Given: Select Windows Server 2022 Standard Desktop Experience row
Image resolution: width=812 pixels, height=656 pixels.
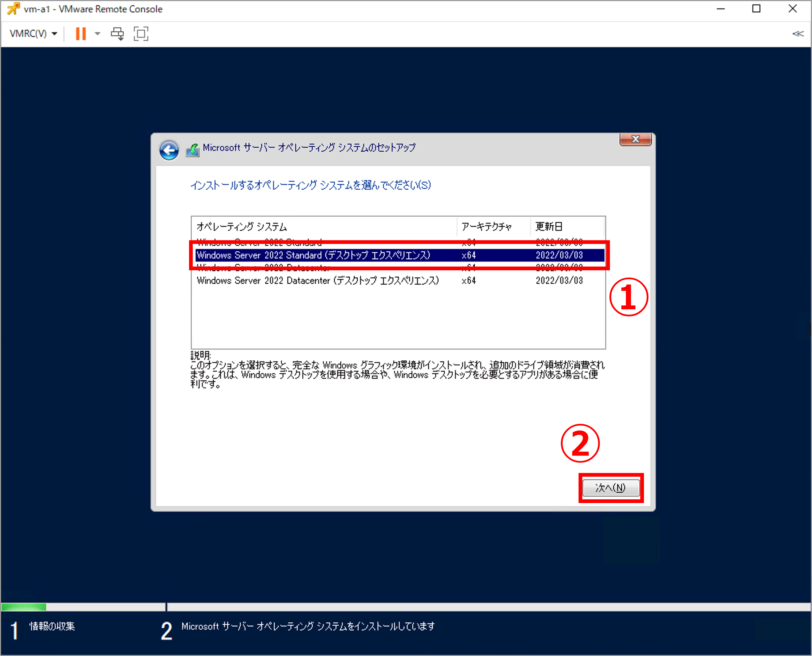Looking at the screenshot, I should click(400, 255).
